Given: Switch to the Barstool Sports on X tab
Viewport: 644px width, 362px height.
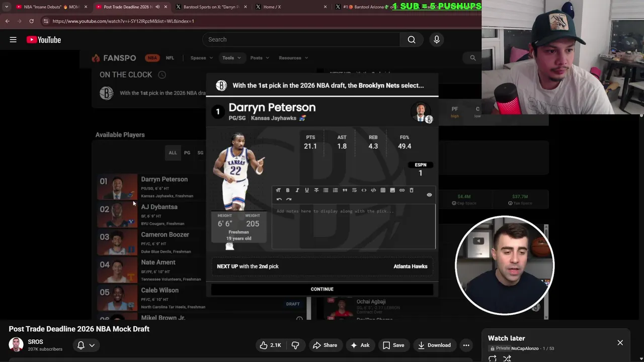Looking at the screenshot, I should 211,7.
